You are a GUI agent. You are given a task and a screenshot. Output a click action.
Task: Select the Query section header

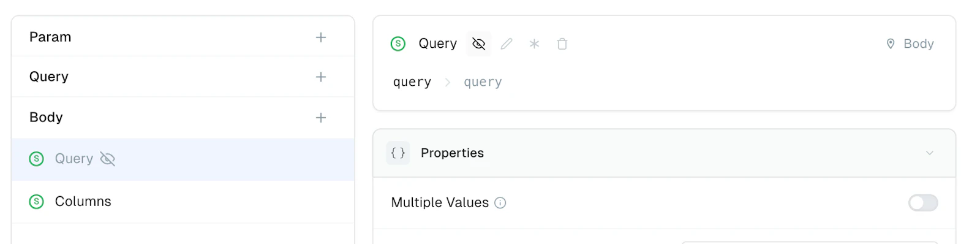click(183, 77)
